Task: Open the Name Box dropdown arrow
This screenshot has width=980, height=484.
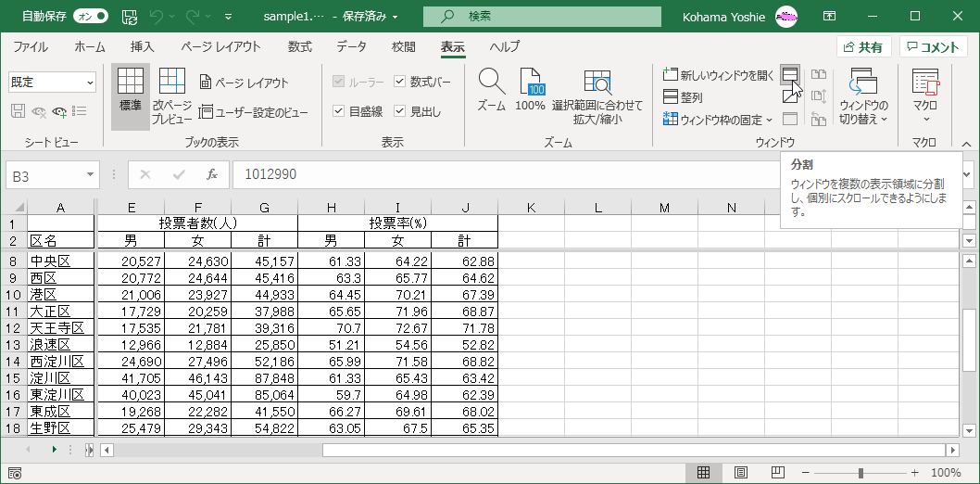Action: [92, 176]
